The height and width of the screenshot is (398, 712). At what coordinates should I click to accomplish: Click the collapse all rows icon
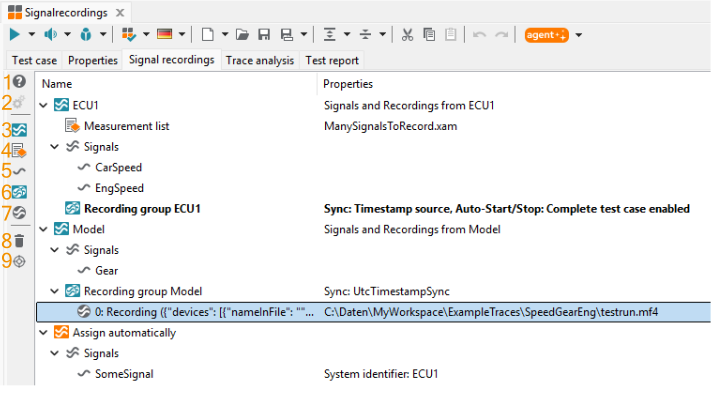tap(365, 35)
